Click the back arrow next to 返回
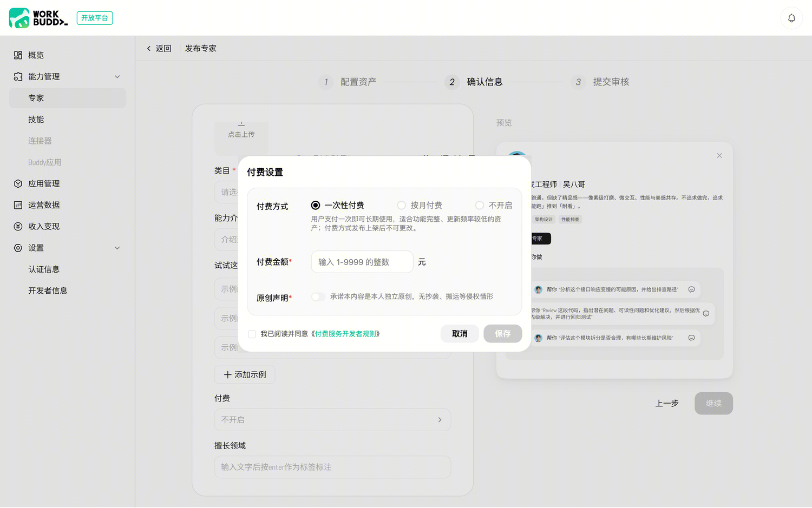The width and height of the screenshot is (812, 508). [149, 49]
